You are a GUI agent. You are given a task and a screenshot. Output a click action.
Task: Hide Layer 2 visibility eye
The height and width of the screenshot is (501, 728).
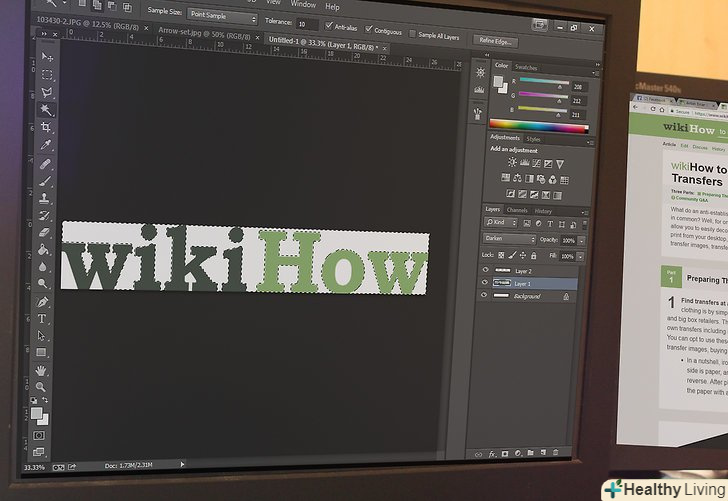coord(485,269)
